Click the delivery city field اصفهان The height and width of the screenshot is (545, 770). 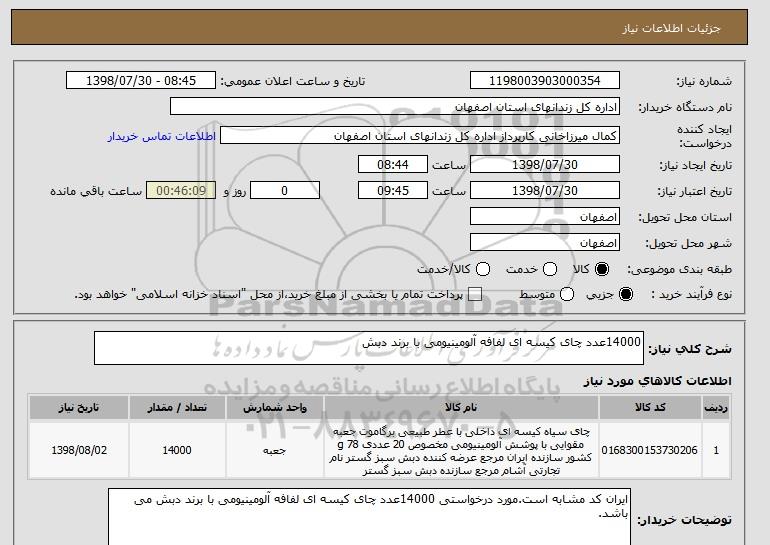pyautogui.click(x=545, y=243)
